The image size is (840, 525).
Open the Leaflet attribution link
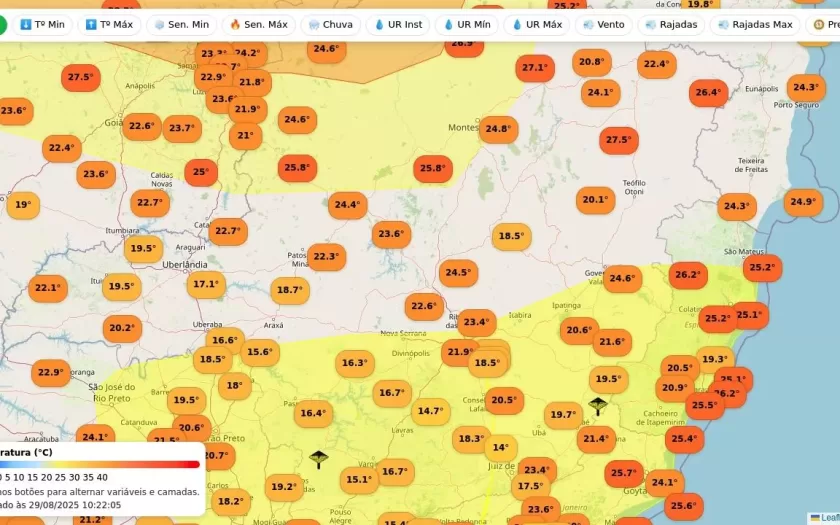tap(828, 518)
